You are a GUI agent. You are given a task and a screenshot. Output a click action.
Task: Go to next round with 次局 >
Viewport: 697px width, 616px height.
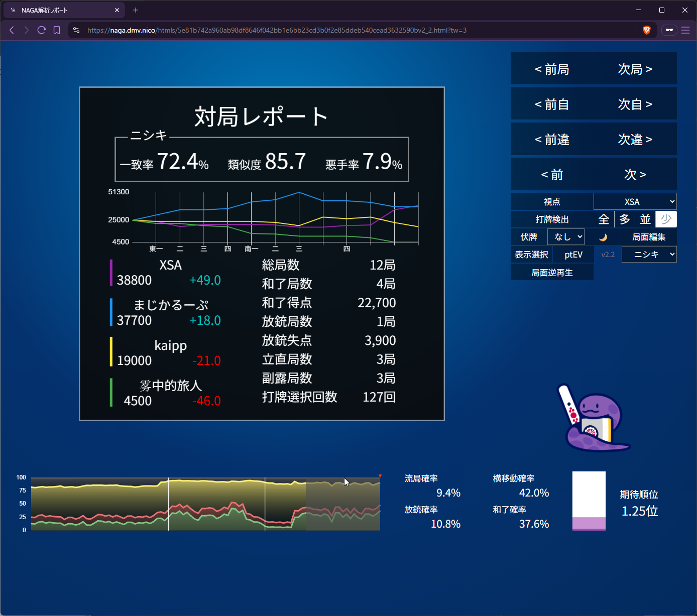(635, 69)
